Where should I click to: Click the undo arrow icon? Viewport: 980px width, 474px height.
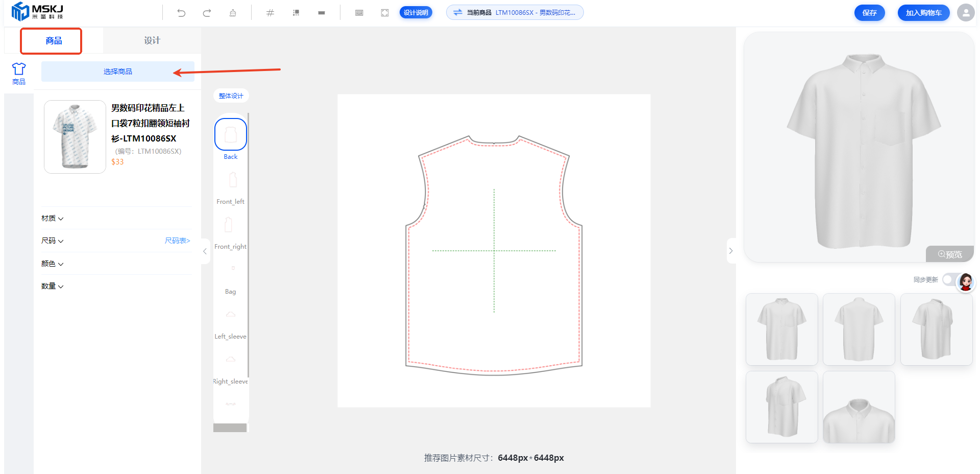tap(181, 13)
